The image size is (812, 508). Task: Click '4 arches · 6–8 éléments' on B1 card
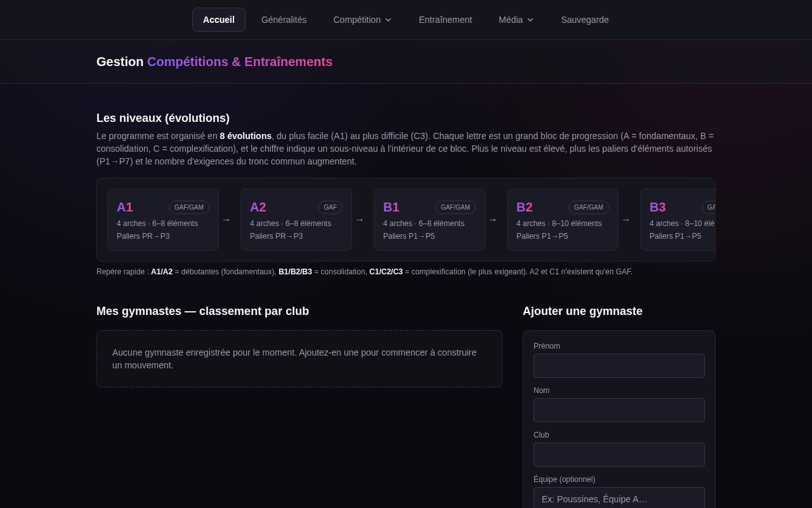tap(424, 224)
